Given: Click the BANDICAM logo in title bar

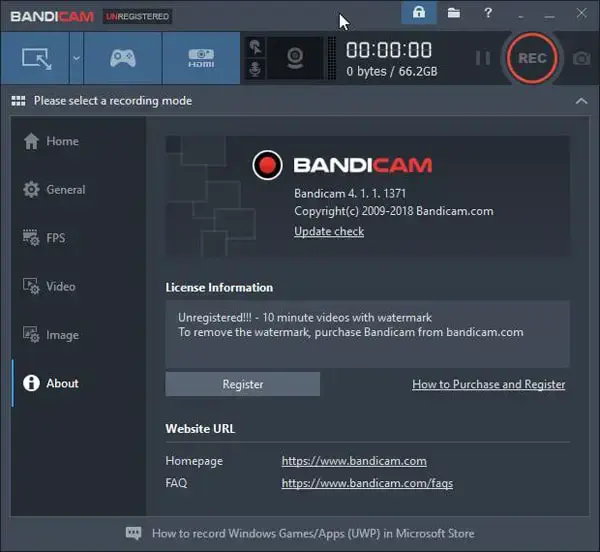Looking at the screenshot, I should point(52,16).
